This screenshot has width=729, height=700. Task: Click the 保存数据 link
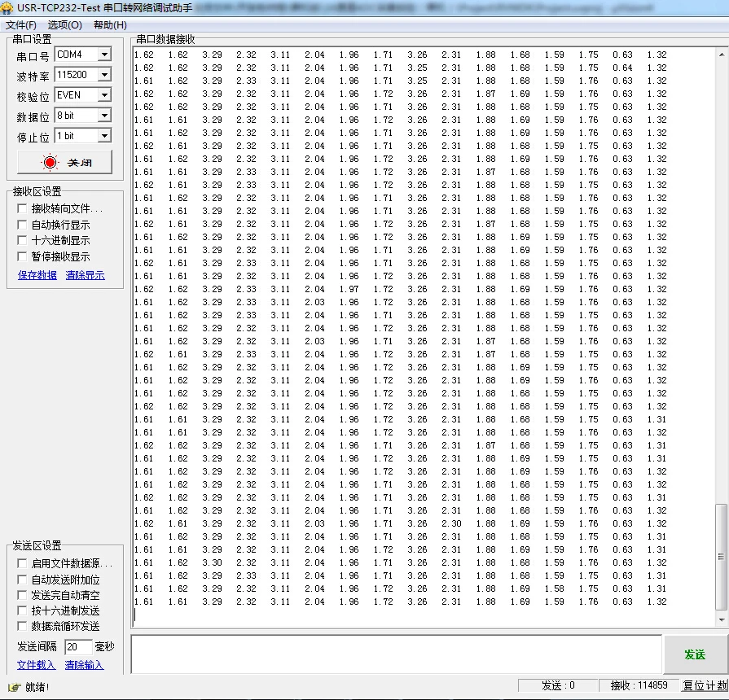click(x=37, y=275)
